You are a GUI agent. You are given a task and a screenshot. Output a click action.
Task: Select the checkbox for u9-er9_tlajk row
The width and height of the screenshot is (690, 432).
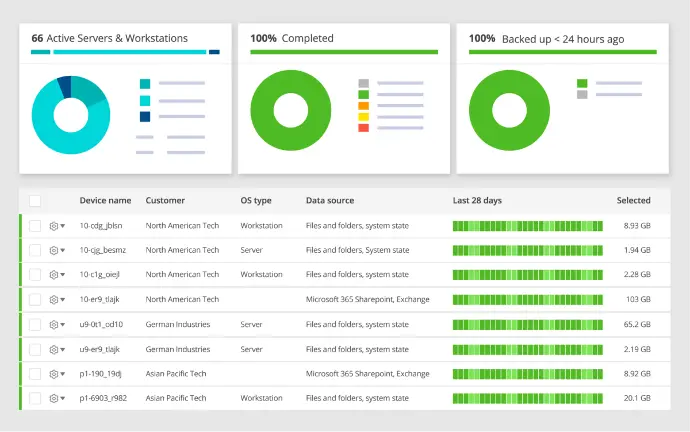point(35,350)
